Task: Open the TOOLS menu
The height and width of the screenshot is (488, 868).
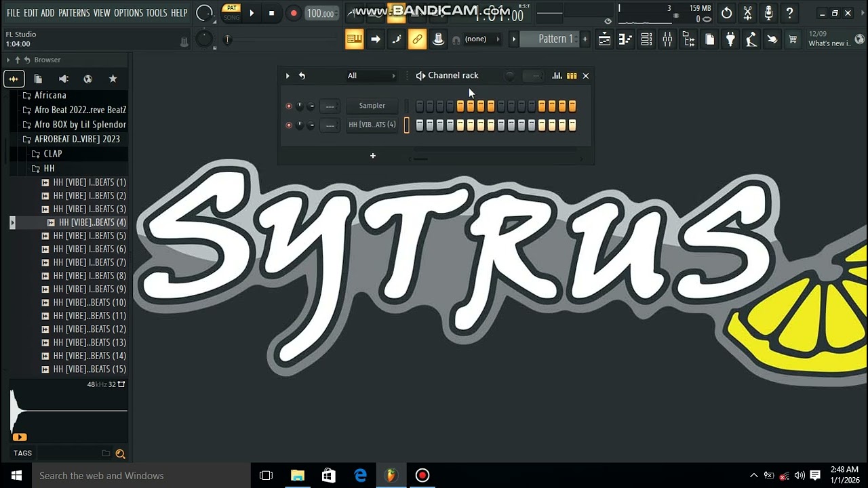Action: [157, 13]
